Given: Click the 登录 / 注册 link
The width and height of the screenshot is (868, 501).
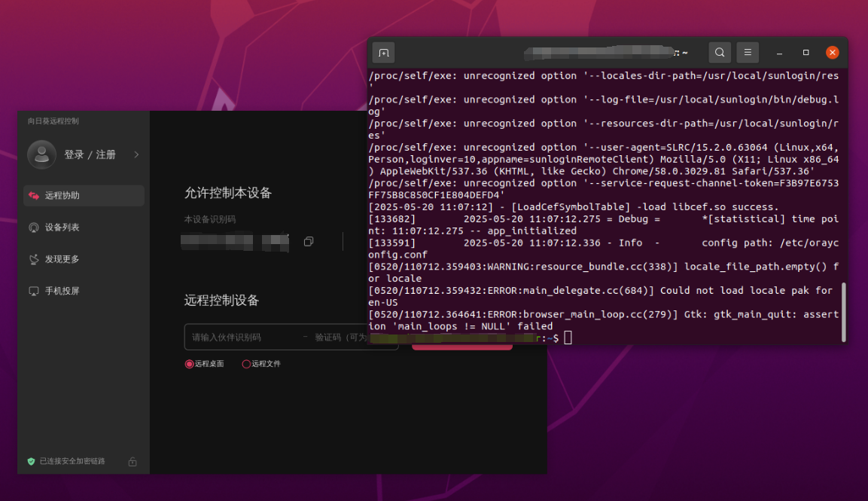Looking at the screenshot, I should (x=90, y=154).
